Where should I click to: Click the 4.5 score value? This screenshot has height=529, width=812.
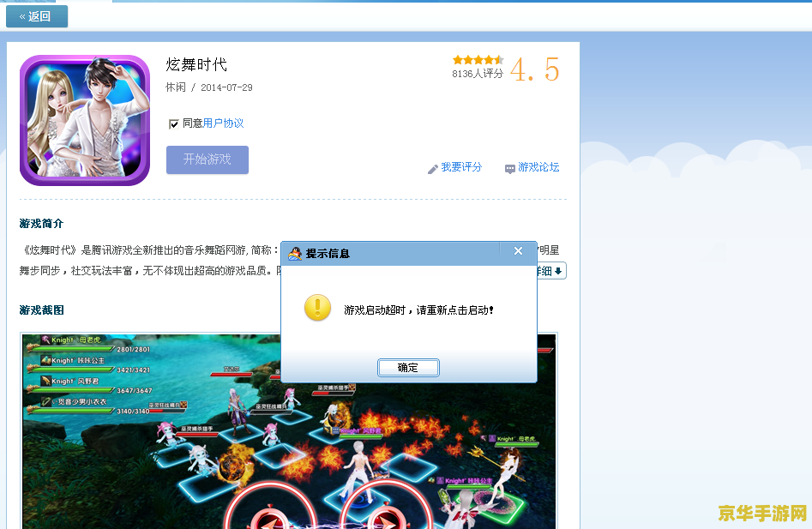pyautogui.click(x=535, y=70)
